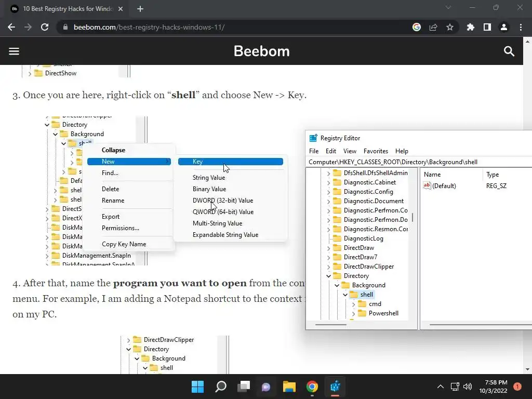Open Windows taskbar Search
The height and width of the screenshot is (399, 532).
tap(220, 387)
